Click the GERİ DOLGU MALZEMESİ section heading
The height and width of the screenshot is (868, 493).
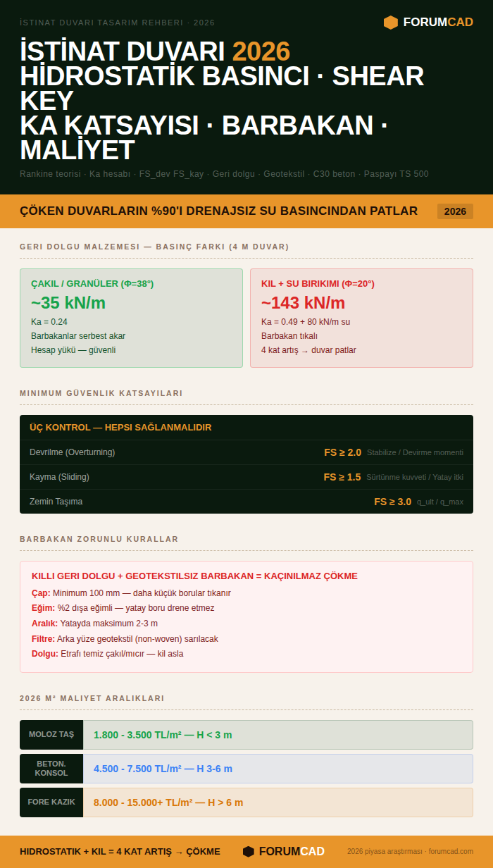(154, 247)
